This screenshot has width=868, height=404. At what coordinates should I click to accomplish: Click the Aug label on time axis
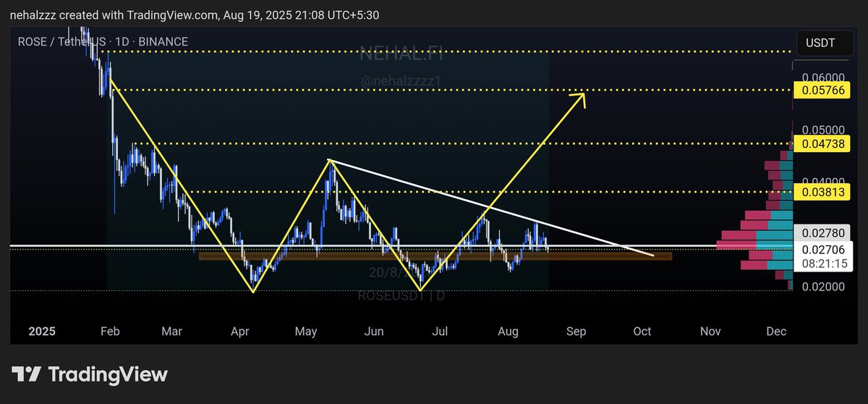click(x=509, y=332)
